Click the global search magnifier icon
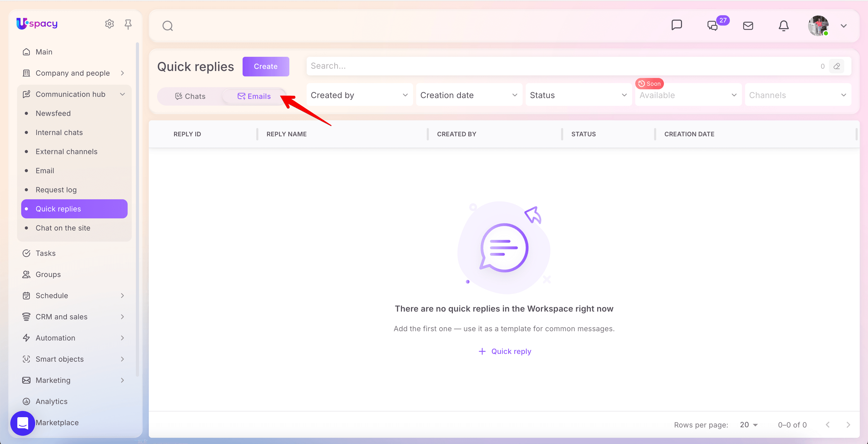The height and width of the screenshot is (444, 868). coord(167,26)
